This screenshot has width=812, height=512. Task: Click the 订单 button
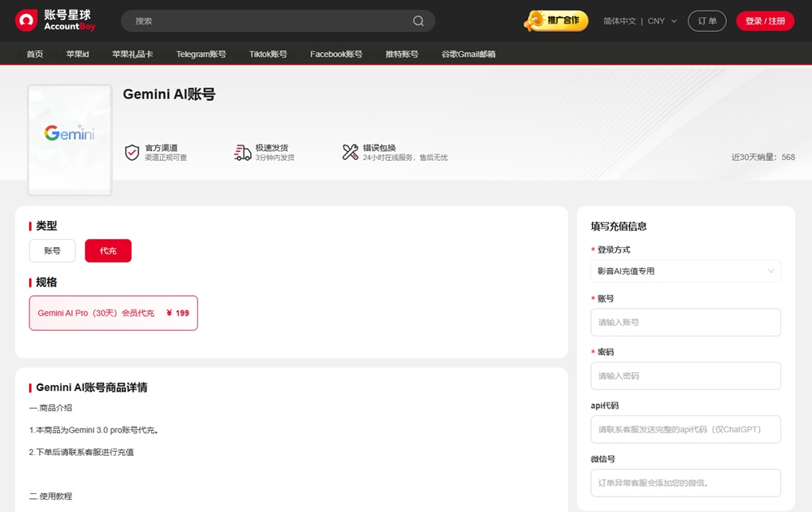(706, 21)
